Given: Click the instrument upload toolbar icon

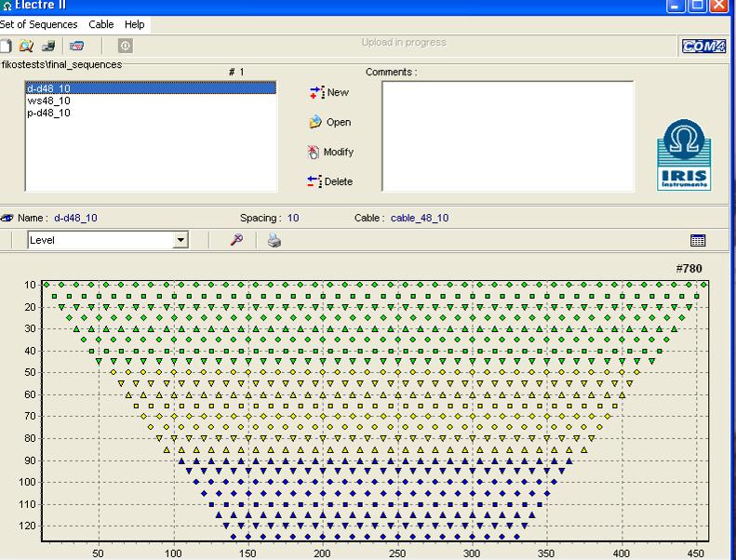Looking at the screenshot, I should (48, 46).
